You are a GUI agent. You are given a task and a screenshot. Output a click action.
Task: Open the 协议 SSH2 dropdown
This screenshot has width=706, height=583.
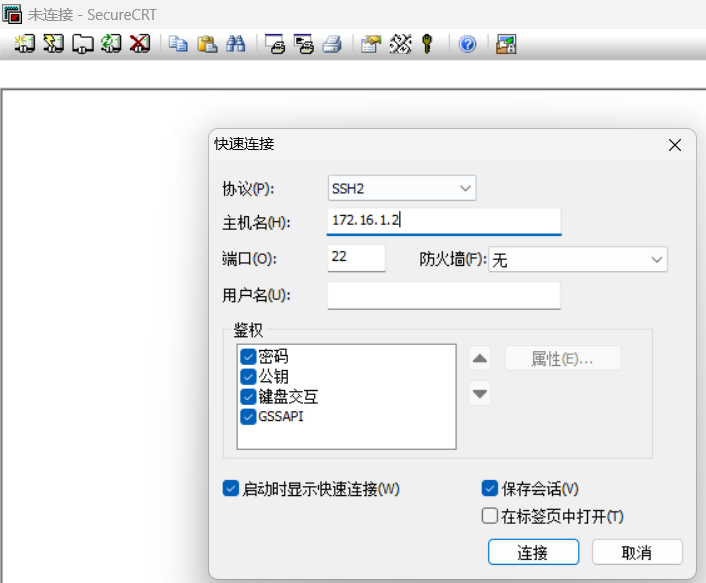(x=402, y=188)
